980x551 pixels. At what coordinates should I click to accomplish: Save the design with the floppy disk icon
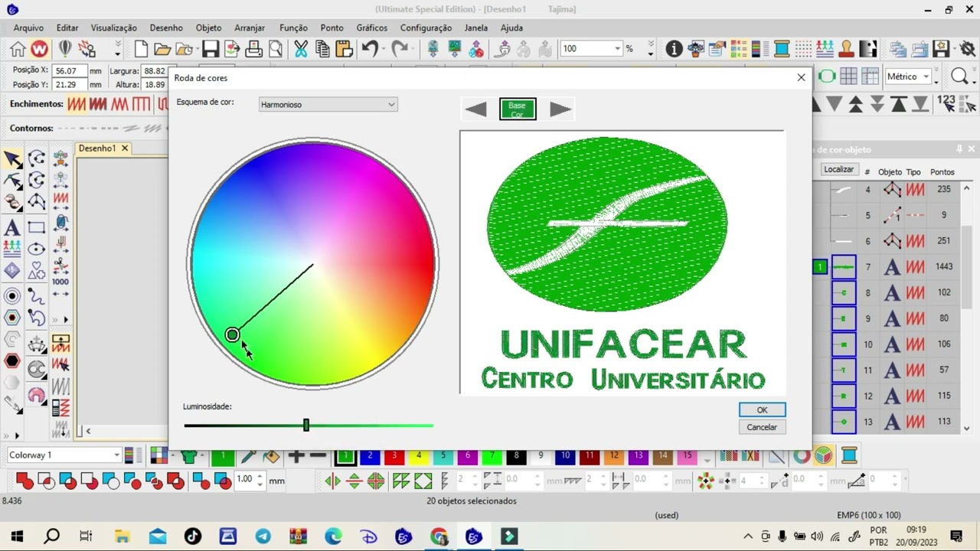click(210, 49)
